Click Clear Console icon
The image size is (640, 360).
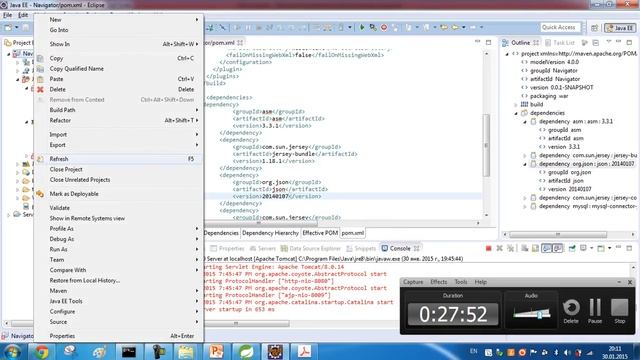(x=524, y=248)
